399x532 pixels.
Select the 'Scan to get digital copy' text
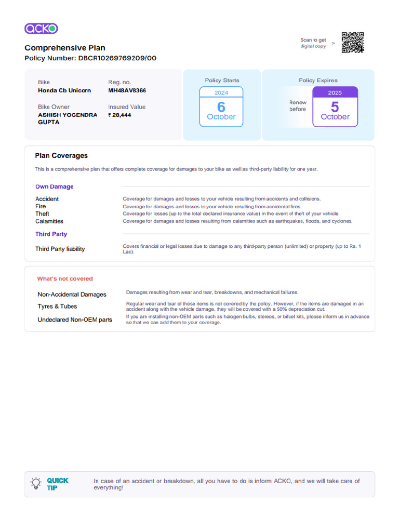click(313, 43)
